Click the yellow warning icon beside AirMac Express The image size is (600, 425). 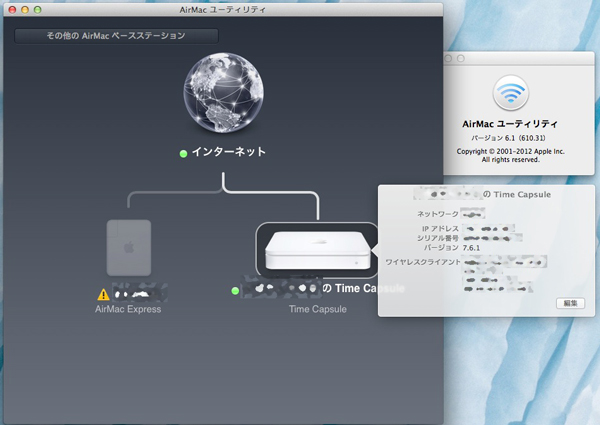pos(103,295)
